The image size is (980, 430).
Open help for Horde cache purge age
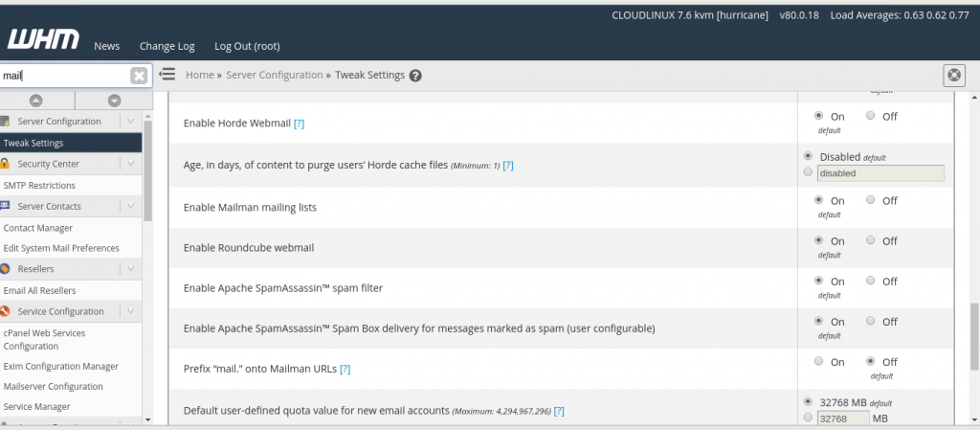pyautogui.click(x=508, y=165)
